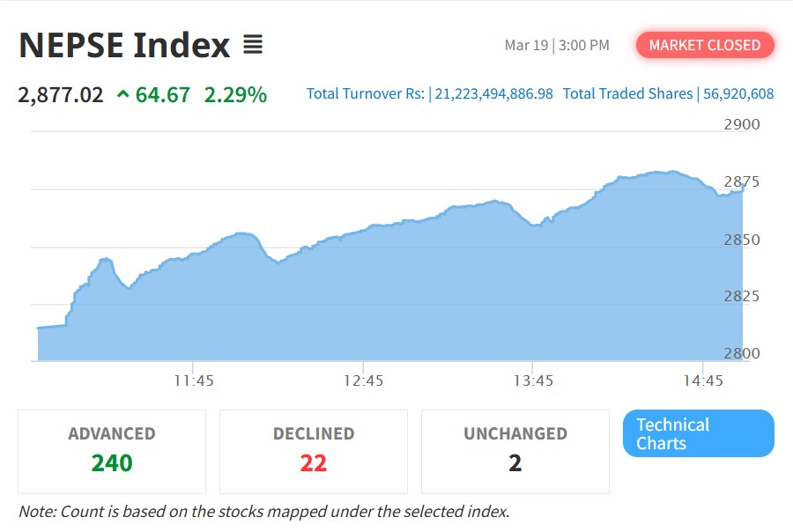Click the 13:45 time axis marker

coord(533,381)
